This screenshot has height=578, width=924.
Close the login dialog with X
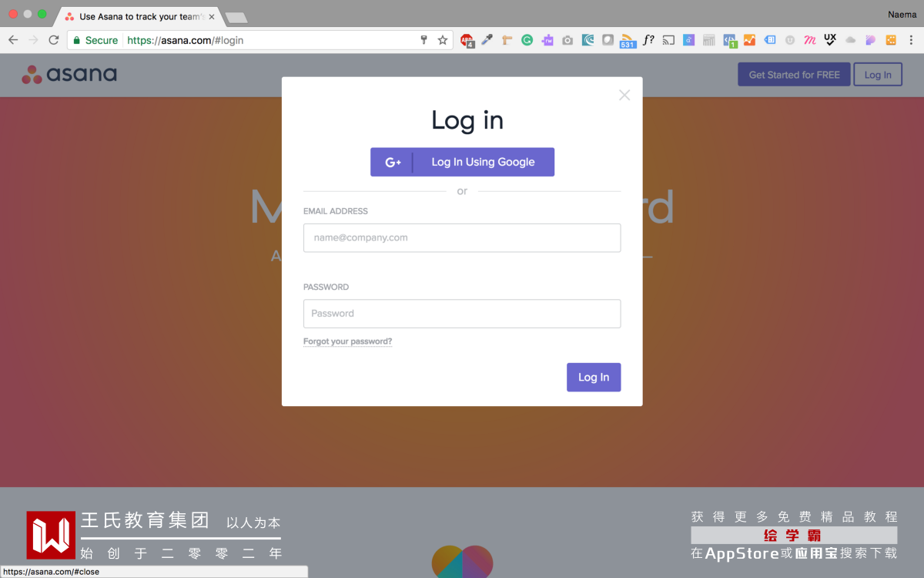coord(624,95)
